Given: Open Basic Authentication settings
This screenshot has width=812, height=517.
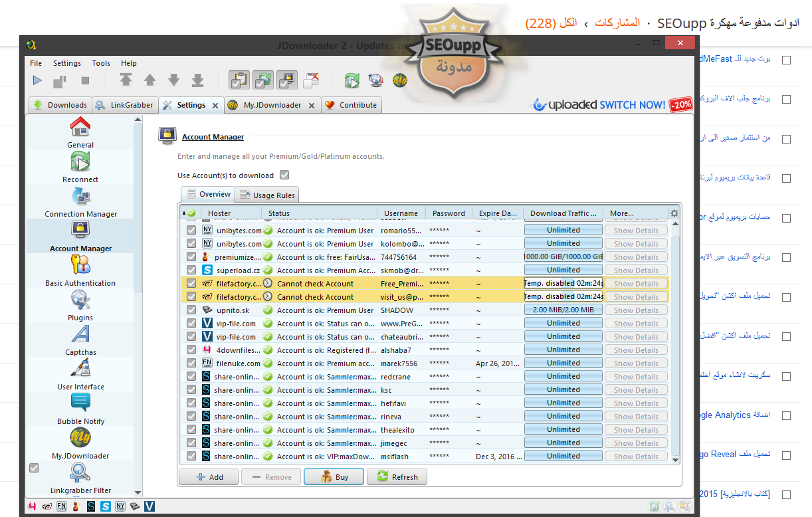Looking at the screenshot, I should click(80, 271).
